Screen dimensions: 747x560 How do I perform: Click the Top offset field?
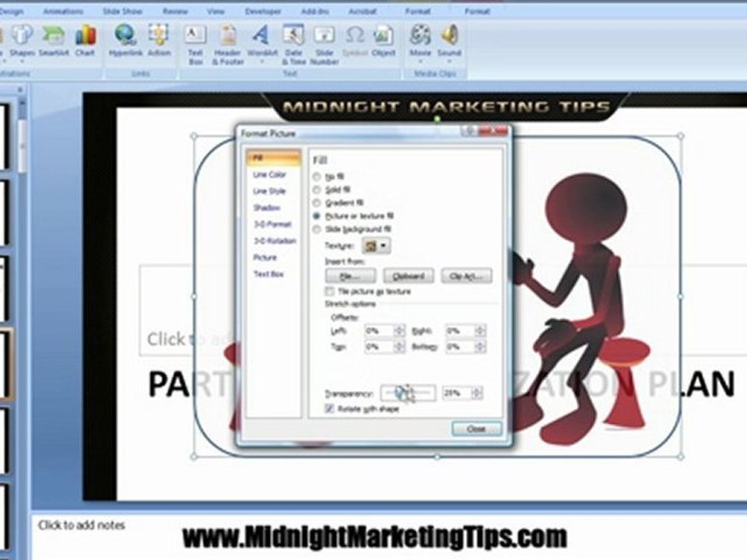pos(379,347)
